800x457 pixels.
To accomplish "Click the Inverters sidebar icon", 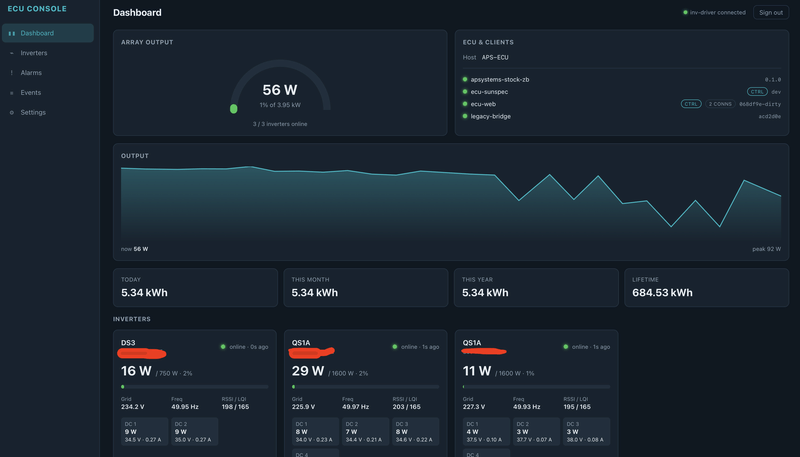I will (x=12, y=53).
